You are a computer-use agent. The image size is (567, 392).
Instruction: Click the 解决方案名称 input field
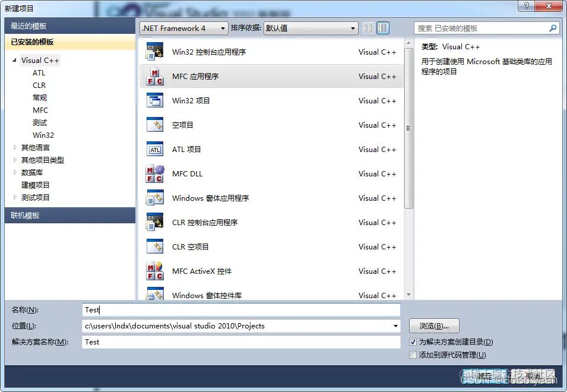click(241, 342)
